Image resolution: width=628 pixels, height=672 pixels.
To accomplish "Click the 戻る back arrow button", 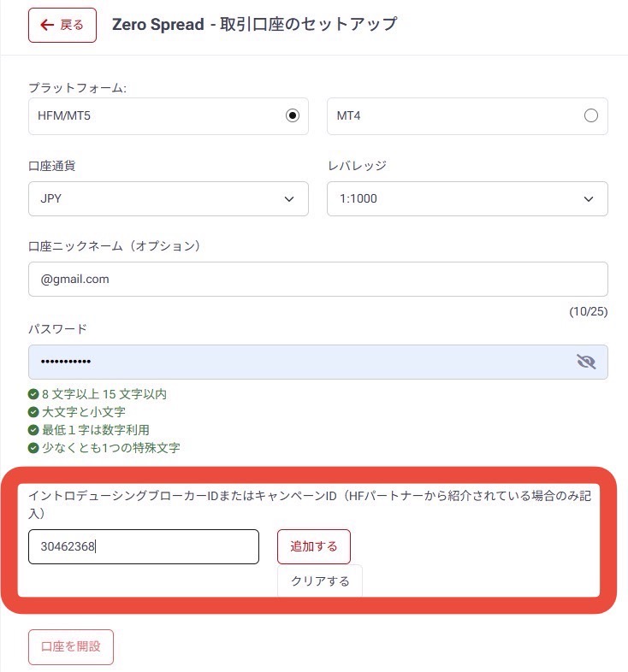I will tap(62, 25).
